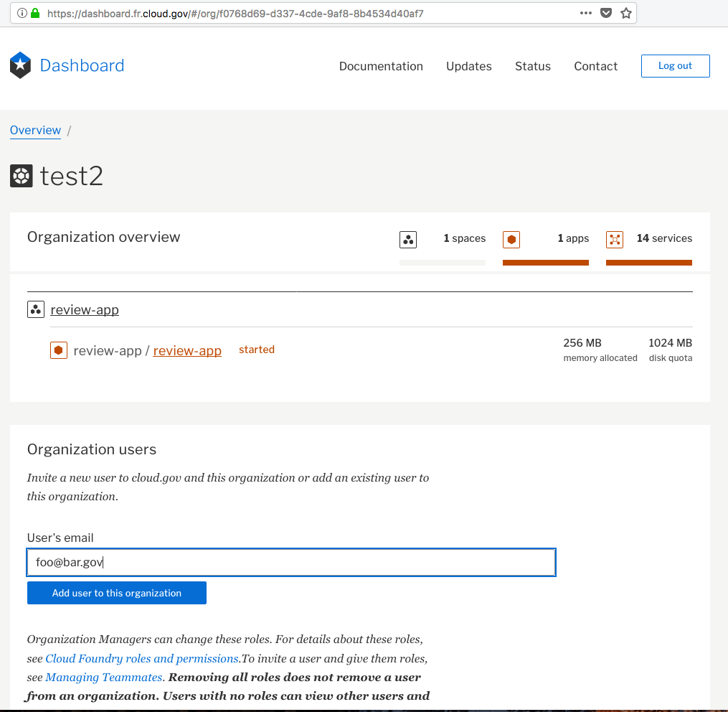Select Updates in the top navigation
Screen dimensions: 728x712
[x=468, y=66]
